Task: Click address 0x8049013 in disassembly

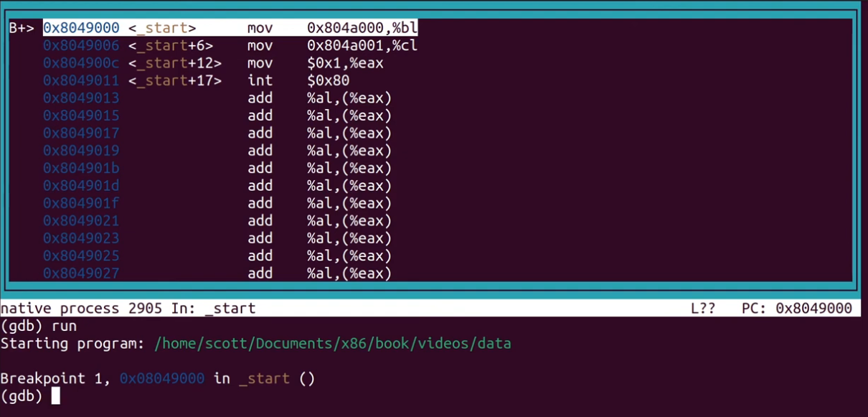Action: [81, 98]
